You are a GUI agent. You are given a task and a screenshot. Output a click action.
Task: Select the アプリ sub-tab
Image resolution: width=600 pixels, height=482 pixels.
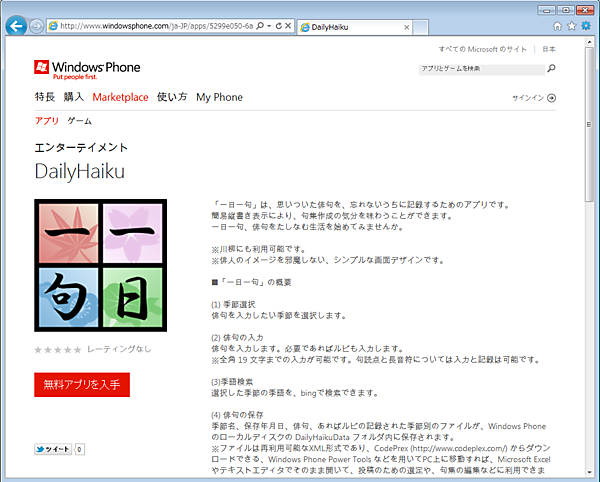pyautogui.click(x=47, y=121)
